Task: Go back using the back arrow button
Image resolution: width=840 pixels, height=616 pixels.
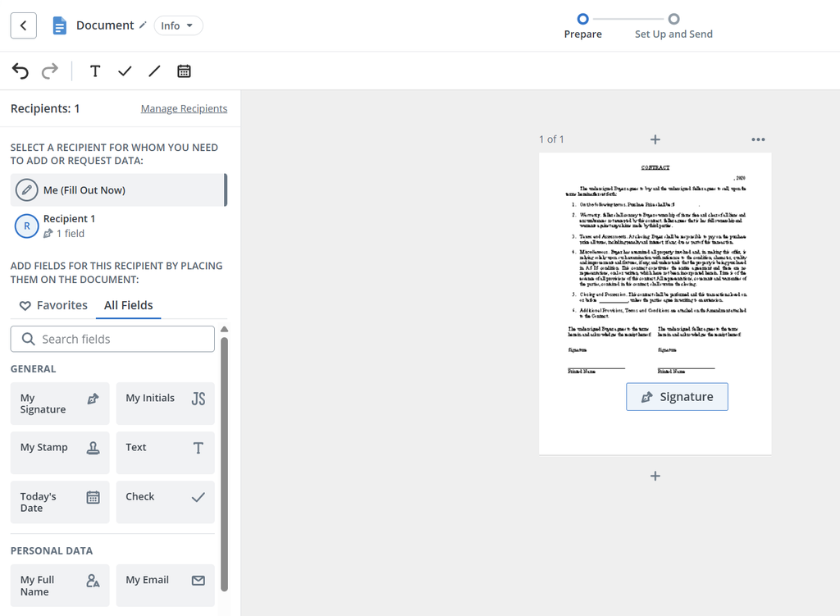Action: [x=24, y=25]
